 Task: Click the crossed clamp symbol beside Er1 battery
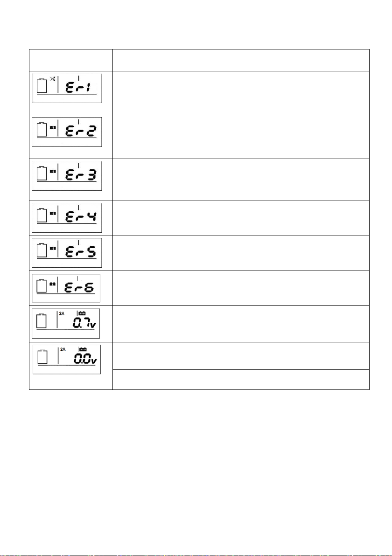[x=53, y=79]
